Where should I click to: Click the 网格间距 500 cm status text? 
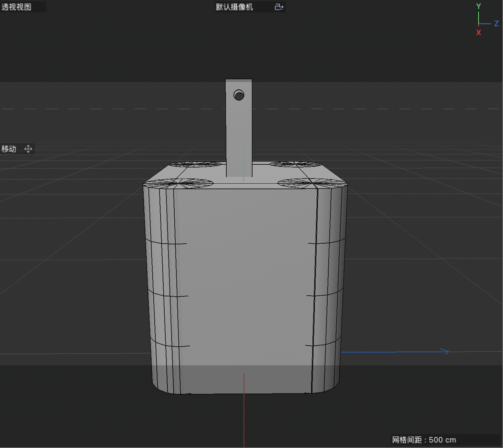click(x=424, y=440)
